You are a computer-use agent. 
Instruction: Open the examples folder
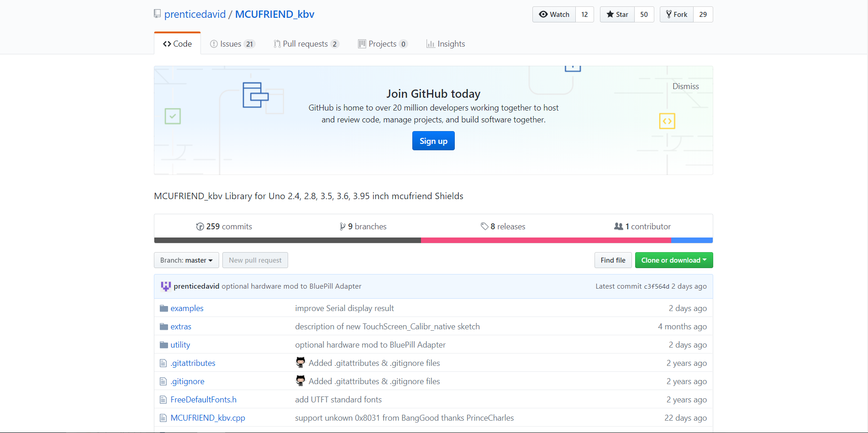[x=187, y=308]
